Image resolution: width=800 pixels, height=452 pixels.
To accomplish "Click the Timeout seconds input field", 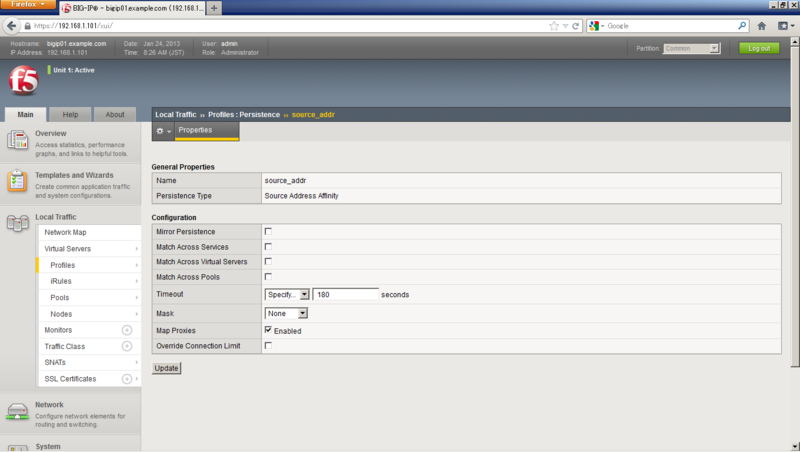I will click(346, 295).
